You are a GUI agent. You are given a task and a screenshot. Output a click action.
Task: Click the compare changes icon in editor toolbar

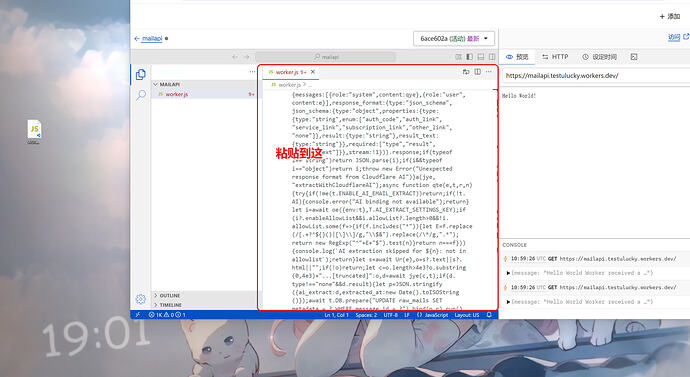point(466,72)
